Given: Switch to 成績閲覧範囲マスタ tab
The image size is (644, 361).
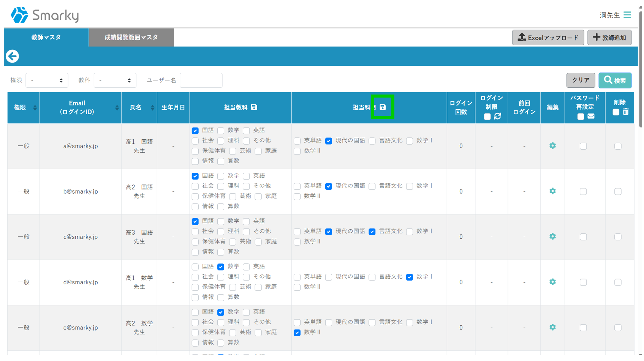Looking at the screenshot, I should [131, 38].
